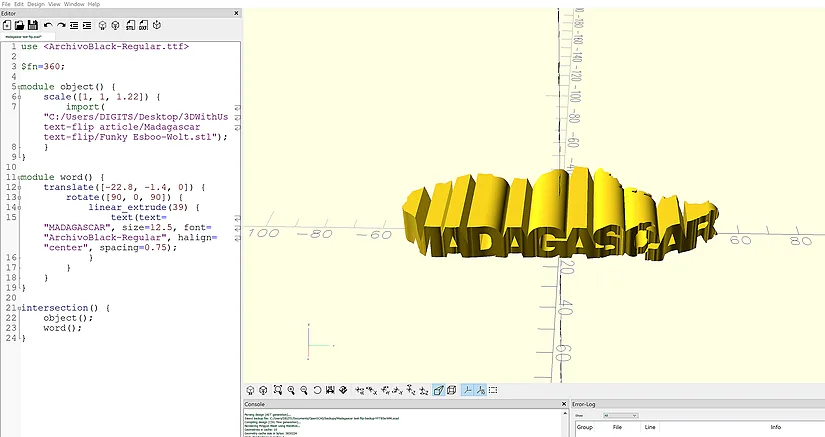Collapse the fold marker at line 12 translate
The width and height of the screenshot is (825, 437).
pos(19,187)
